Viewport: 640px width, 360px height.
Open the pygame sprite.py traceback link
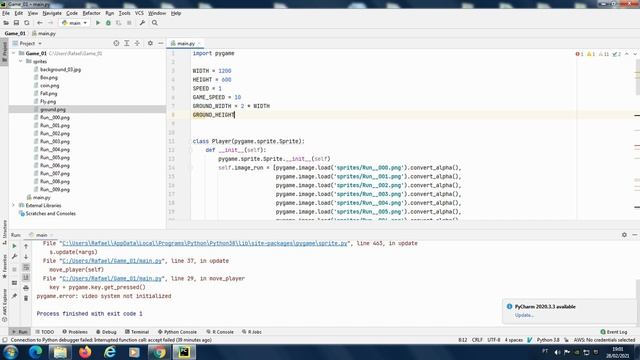pos(205,243)
